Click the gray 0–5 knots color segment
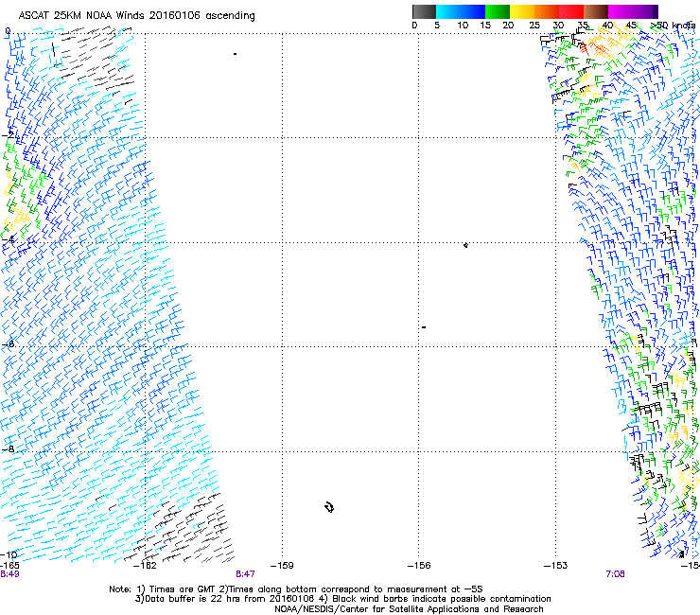The height and width of the screenshot is (615, 700). (x=424, y=11)
